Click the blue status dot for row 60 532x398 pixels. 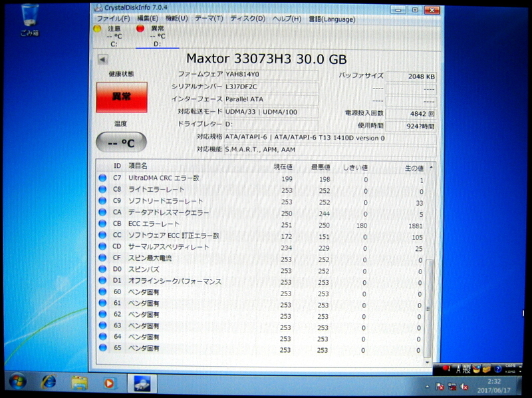pos(102,292)
